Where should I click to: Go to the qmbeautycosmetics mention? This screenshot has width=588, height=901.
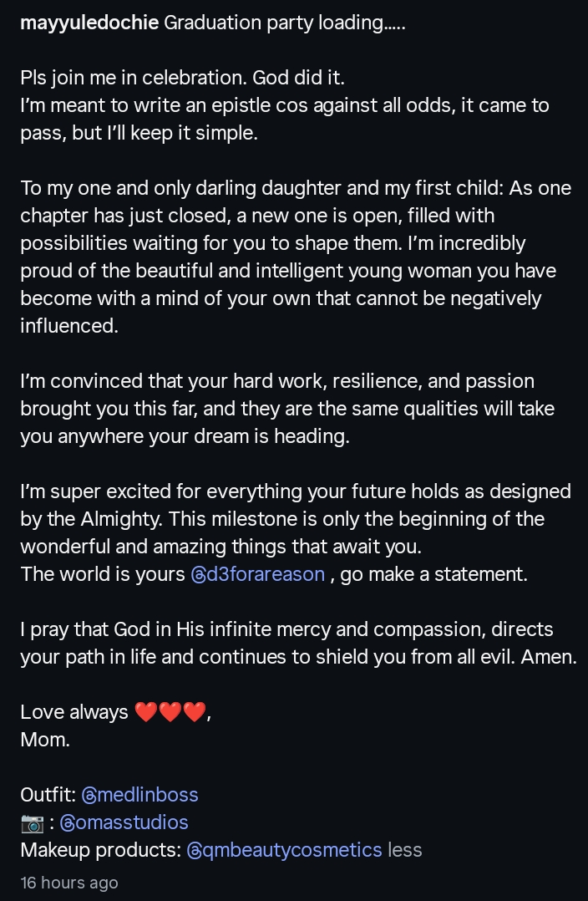coord(292,850)
